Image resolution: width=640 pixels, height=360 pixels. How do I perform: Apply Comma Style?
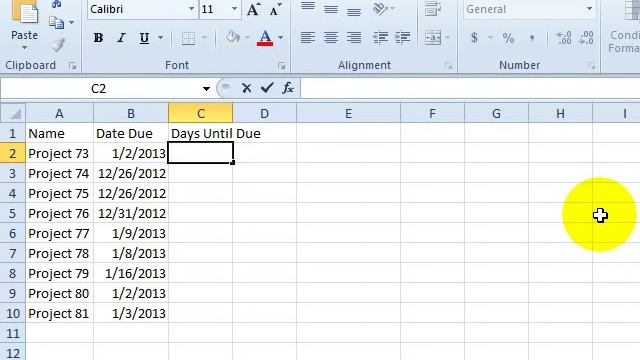point(532,38)
